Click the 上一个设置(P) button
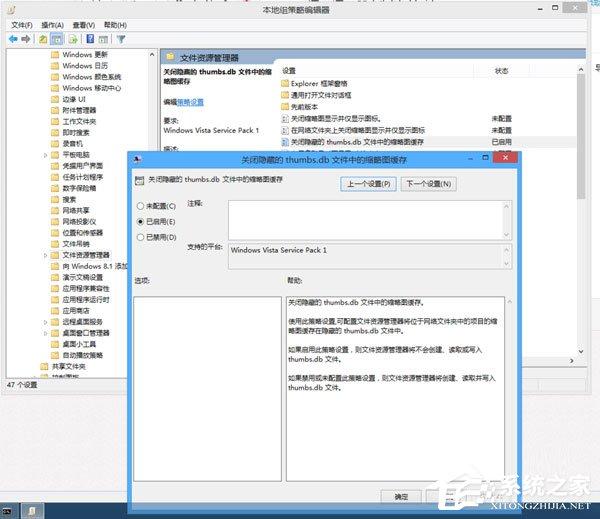 368,184
